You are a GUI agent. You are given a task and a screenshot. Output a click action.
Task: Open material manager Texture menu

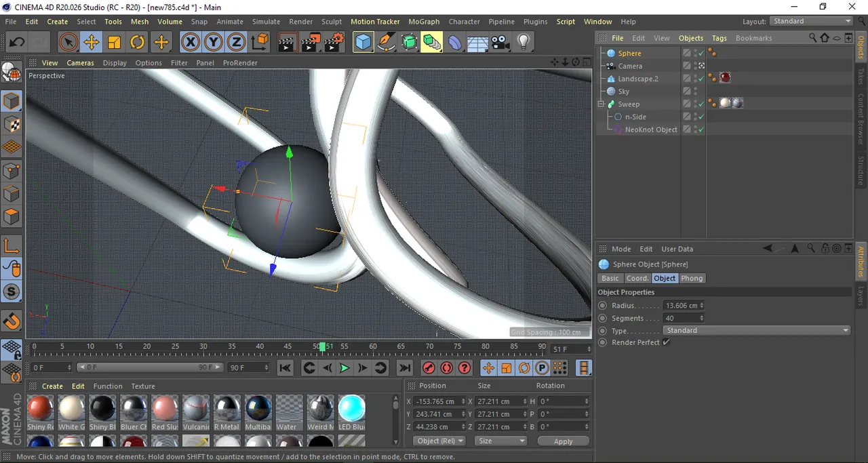point(143,386)
